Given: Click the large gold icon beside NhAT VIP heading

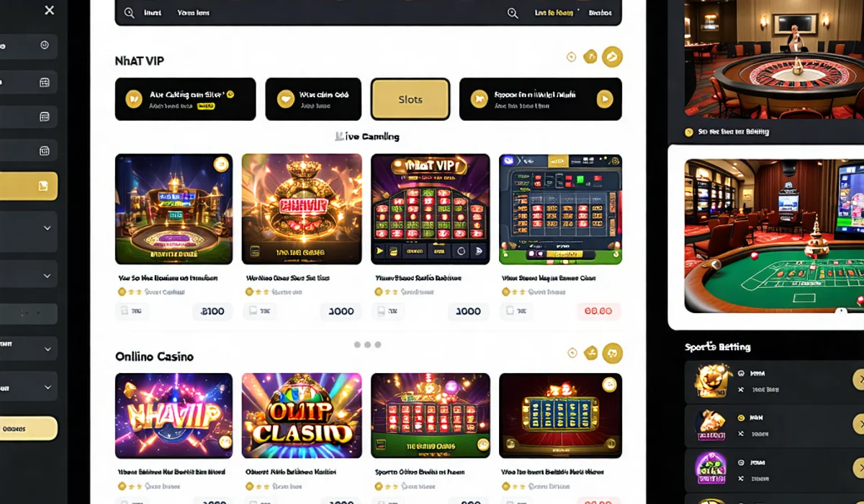Looking at the screenshot, I should (612, 57).
